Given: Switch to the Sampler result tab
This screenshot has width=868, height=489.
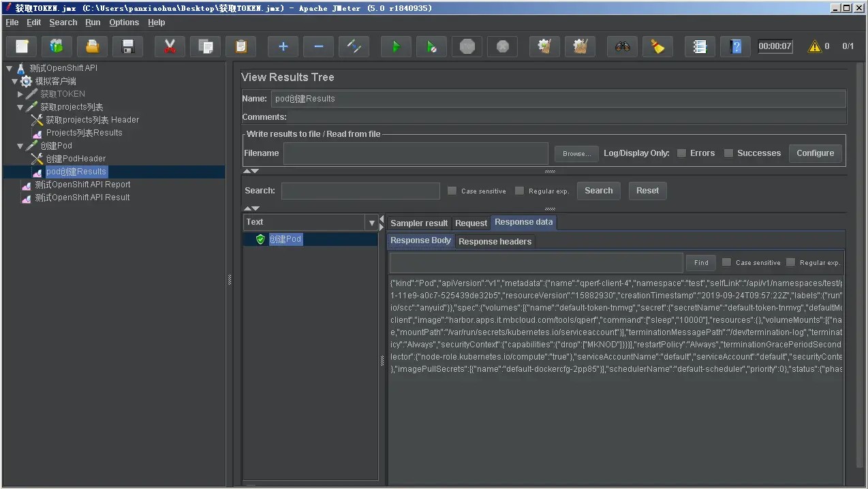Looking at the screenshot, I should (x=419, y=223).
